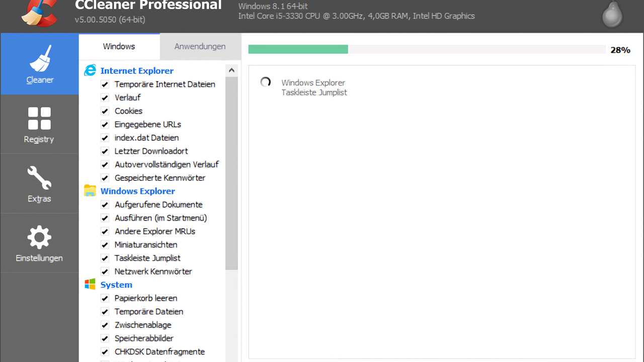Toggle Letzter Downloadort checkbox
644x362 pixels.
tap(105, 151)
